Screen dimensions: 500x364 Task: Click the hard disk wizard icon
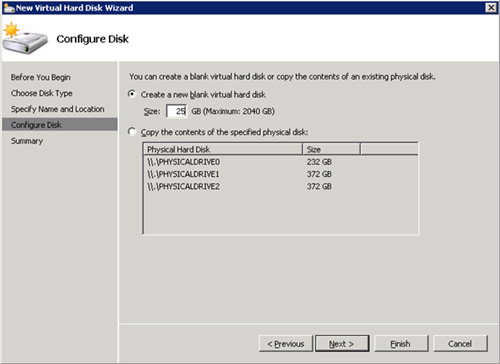[x=25, y=38]
